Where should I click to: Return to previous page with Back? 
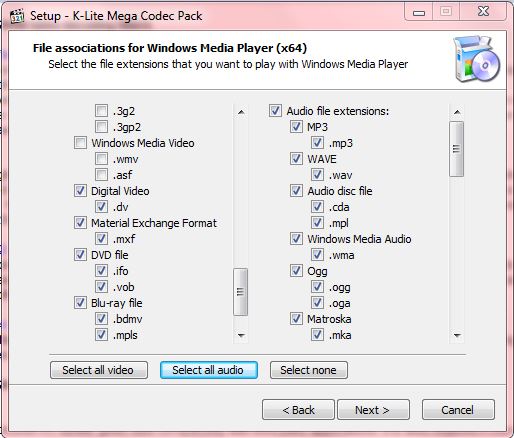pos(298,410)
